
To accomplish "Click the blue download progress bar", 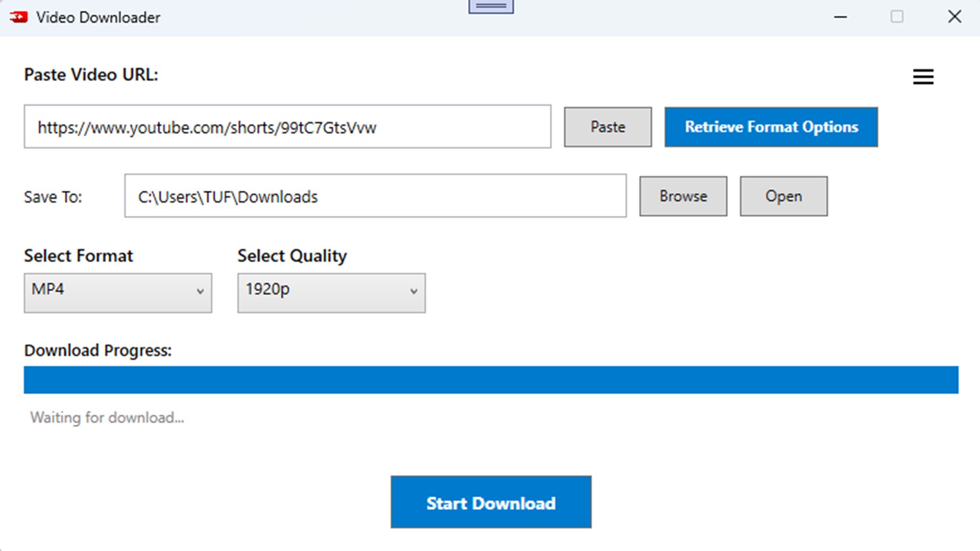I will pos(491,380).
